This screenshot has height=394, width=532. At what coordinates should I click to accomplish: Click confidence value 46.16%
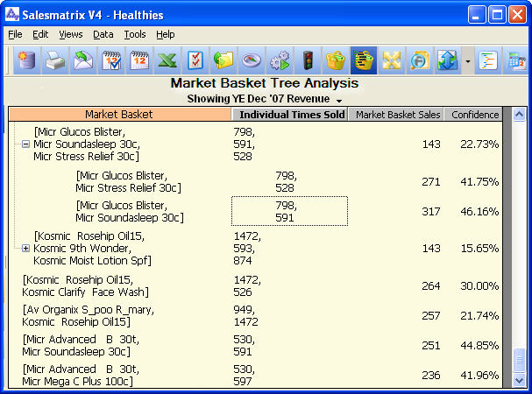point(479,212)
